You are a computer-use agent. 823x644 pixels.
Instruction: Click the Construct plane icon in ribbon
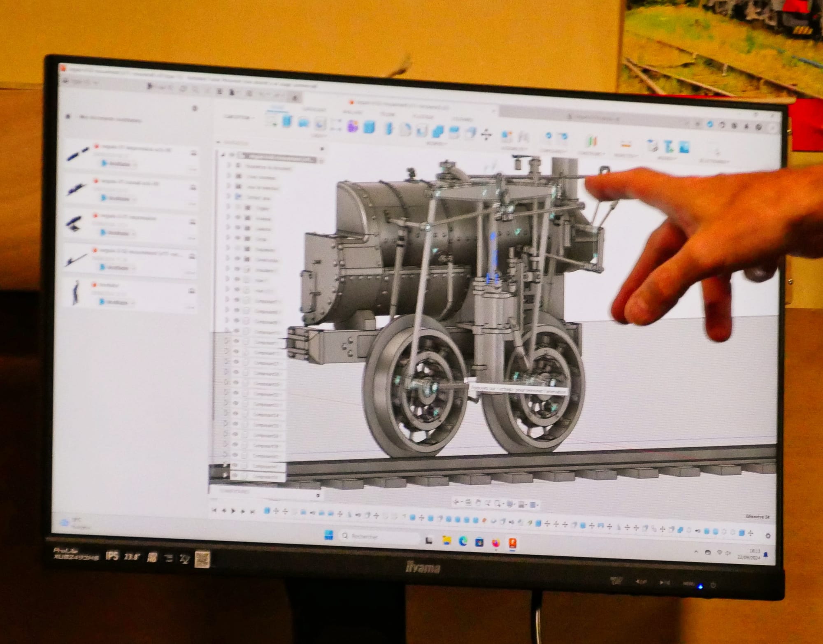pos(591,142)
